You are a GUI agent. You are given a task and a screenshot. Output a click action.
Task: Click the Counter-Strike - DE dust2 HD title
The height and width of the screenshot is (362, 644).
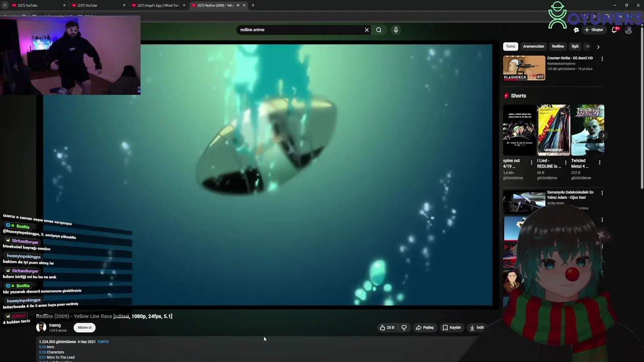point(570,58)
